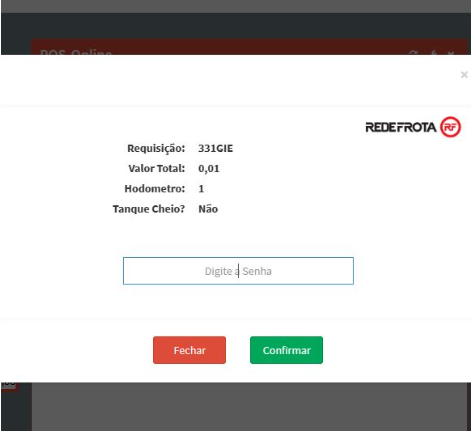Click the dimmed backdrop below the dialog
The height and width of the screenshot is (431, 471).
click(x=249, y=407)
